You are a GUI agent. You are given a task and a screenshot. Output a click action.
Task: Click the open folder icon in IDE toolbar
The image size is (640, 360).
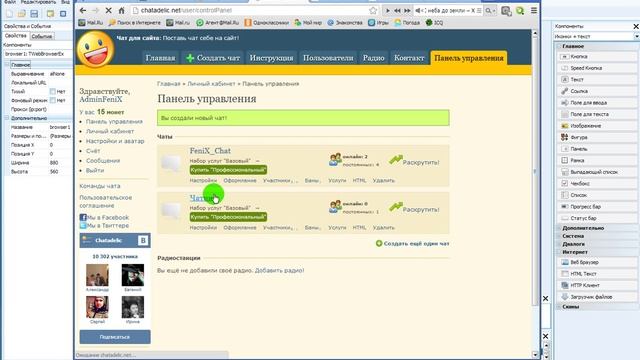pos(21,13)
